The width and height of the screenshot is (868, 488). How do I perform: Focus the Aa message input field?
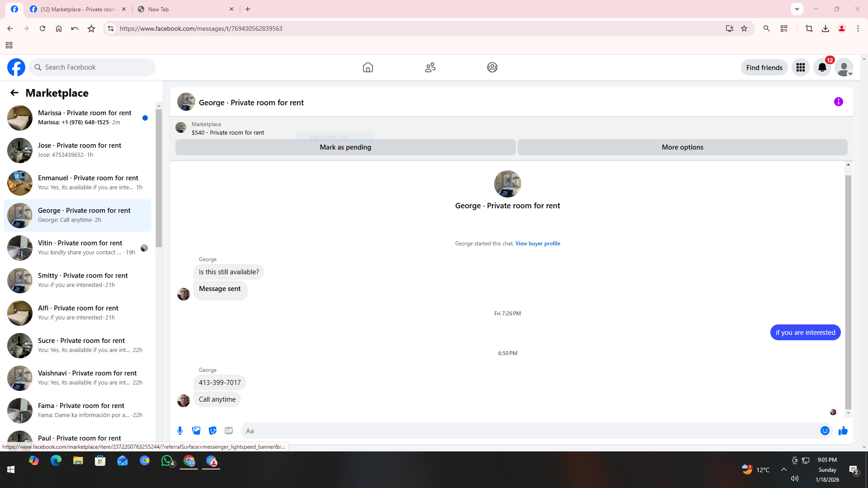pyautogui.click(x=529, y=431)
